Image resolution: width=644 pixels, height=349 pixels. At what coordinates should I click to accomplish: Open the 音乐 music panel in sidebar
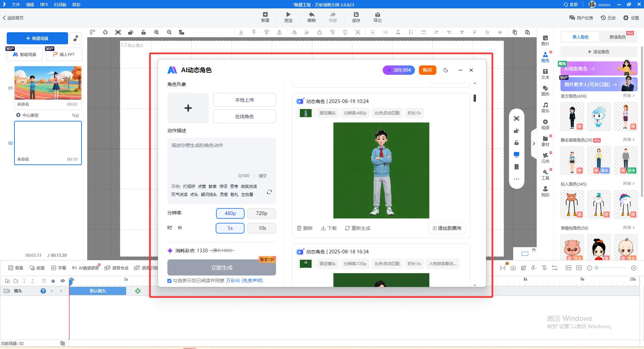point(545,108)
